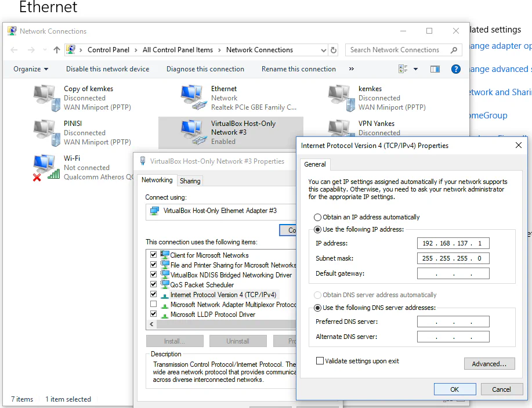
Task: Click the Forward arrow in Network Connections
Action: click(31, 50)
